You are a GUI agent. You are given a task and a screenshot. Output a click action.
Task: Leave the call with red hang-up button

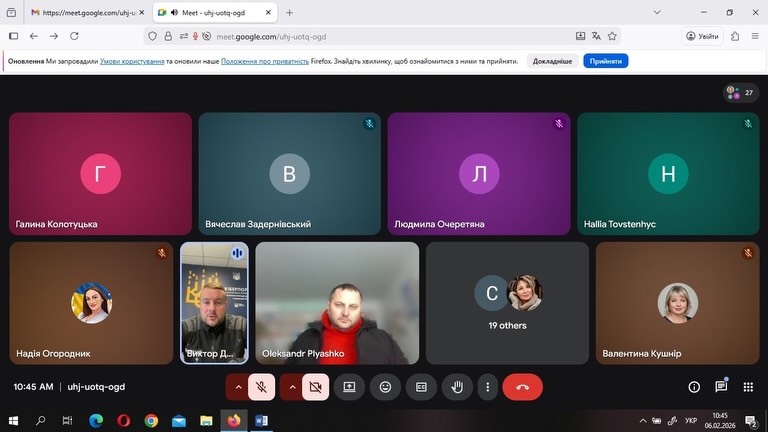click(x=522, y=387)
